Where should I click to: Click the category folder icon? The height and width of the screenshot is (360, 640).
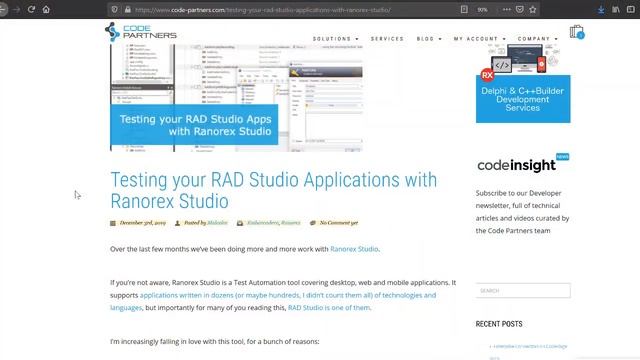[x=240, y=223]
